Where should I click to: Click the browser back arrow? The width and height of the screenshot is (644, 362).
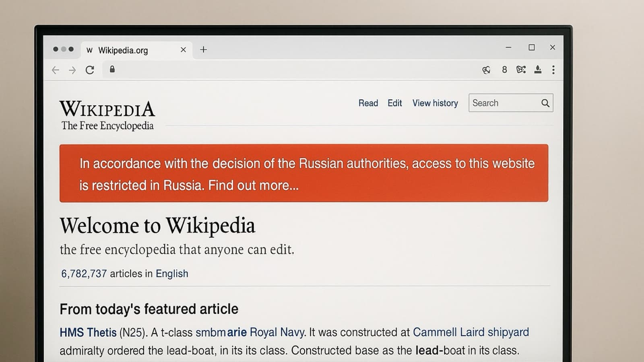pos(56,70)
